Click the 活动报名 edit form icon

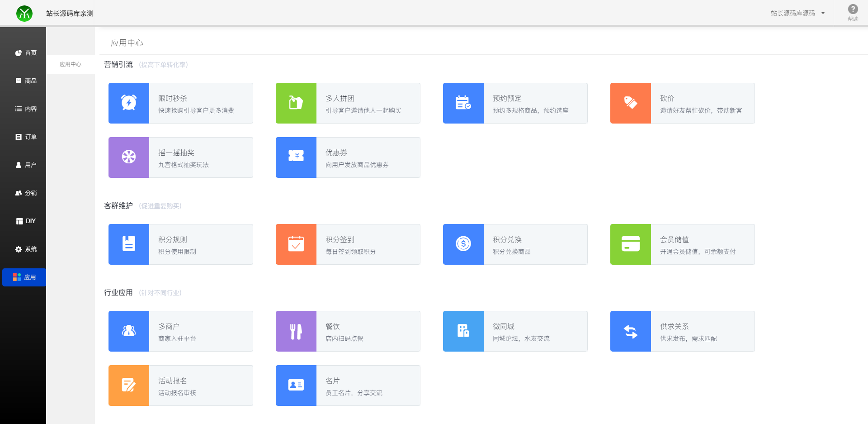129,386
